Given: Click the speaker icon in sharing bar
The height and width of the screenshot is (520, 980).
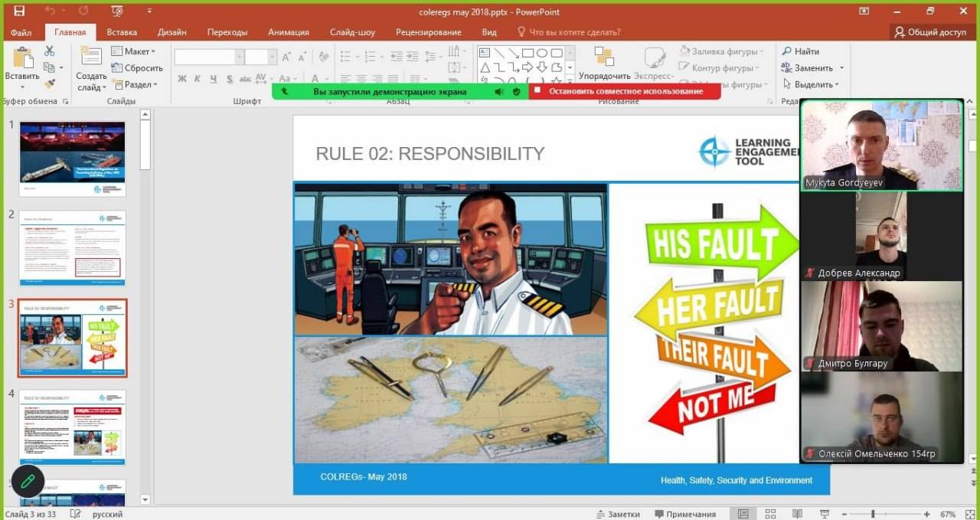Looking at the screenshot, I should click(499, 91).
